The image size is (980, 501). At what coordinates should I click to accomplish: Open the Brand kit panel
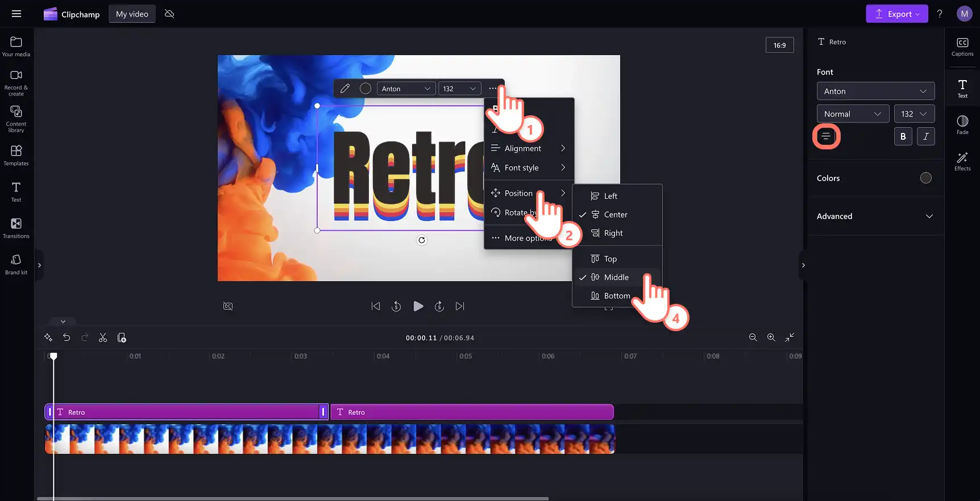[x=16, y=265]
